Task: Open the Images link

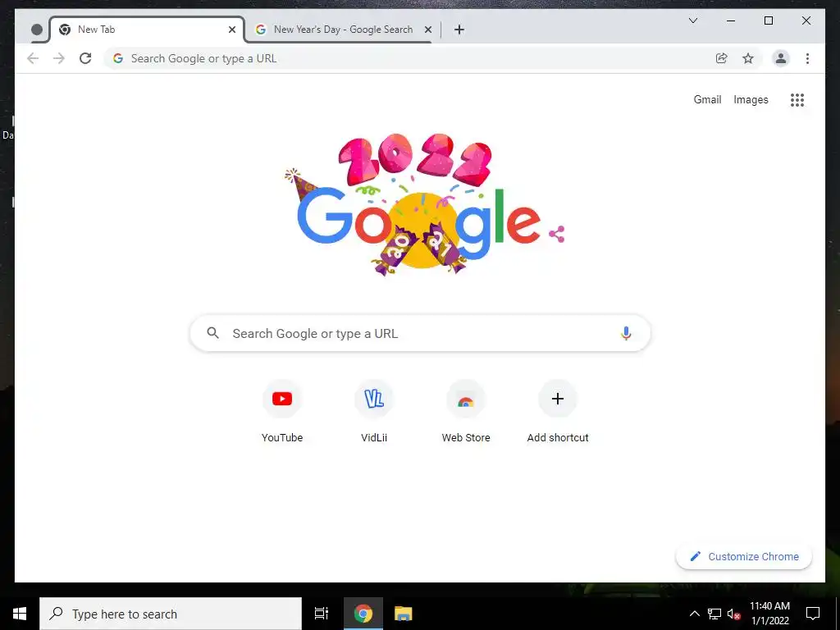Action: (751, 99)
